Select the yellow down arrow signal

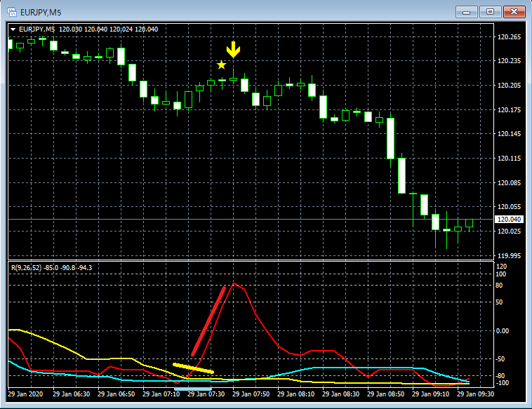click(x=234, y=50)
